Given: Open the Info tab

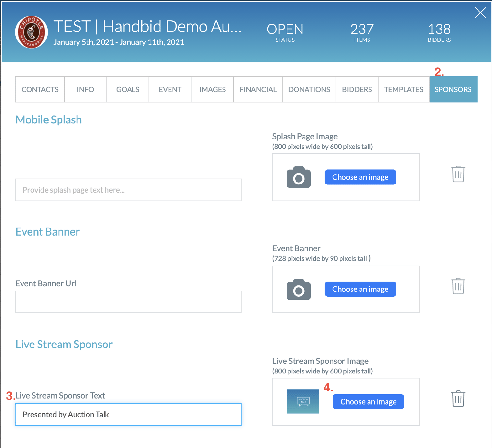Looking at the screenshot, I should [x=85, y=89].
